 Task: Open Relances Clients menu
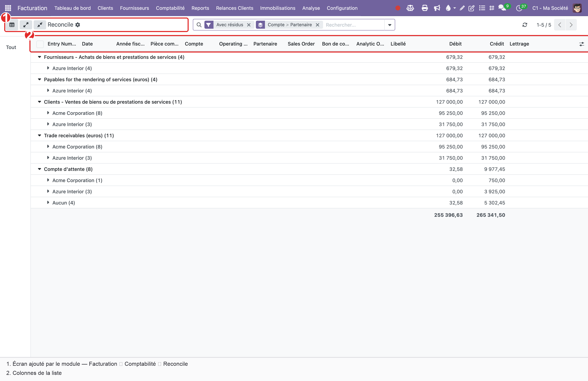[234, 8]
